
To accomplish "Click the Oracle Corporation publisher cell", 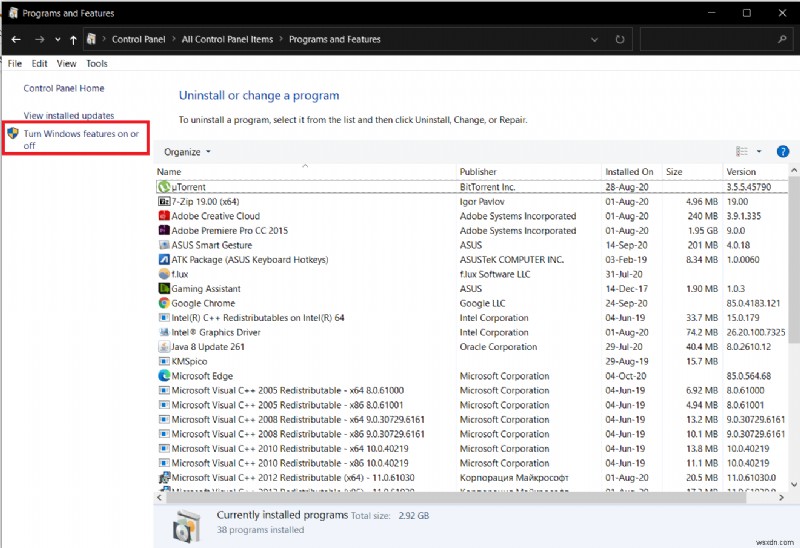I will point(498,346).
